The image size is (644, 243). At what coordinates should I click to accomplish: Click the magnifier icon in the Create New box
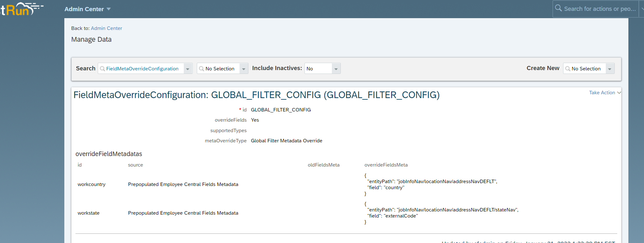pyautogui.click(x=568, y=69)
